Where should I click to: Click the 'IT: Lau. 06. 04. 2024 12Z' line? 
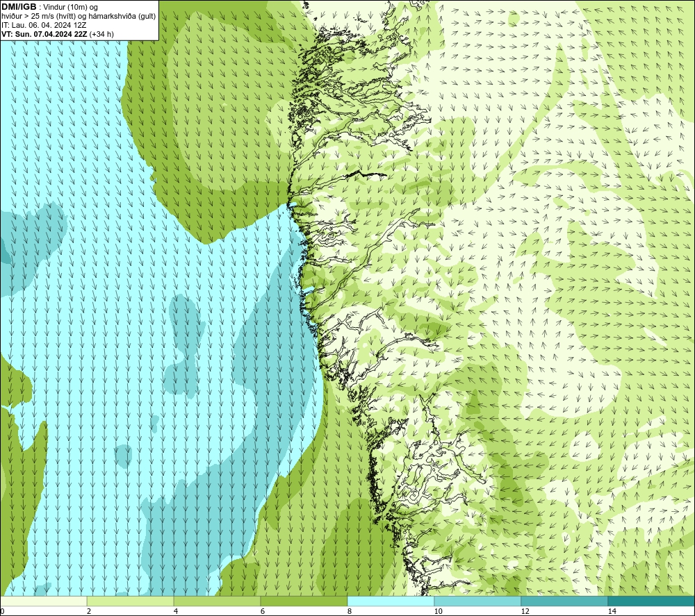coord(44,25)
